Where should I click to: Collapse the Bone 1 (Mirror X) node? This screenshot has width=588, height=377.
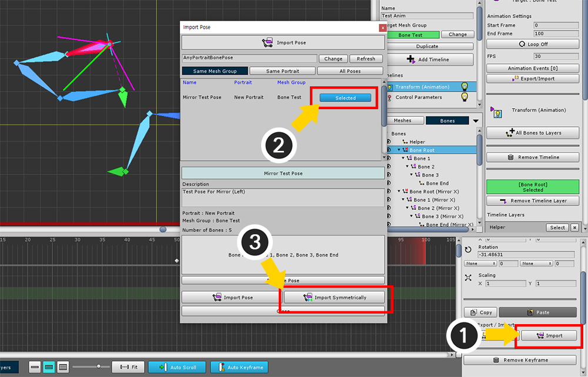(x=403, y=200)
